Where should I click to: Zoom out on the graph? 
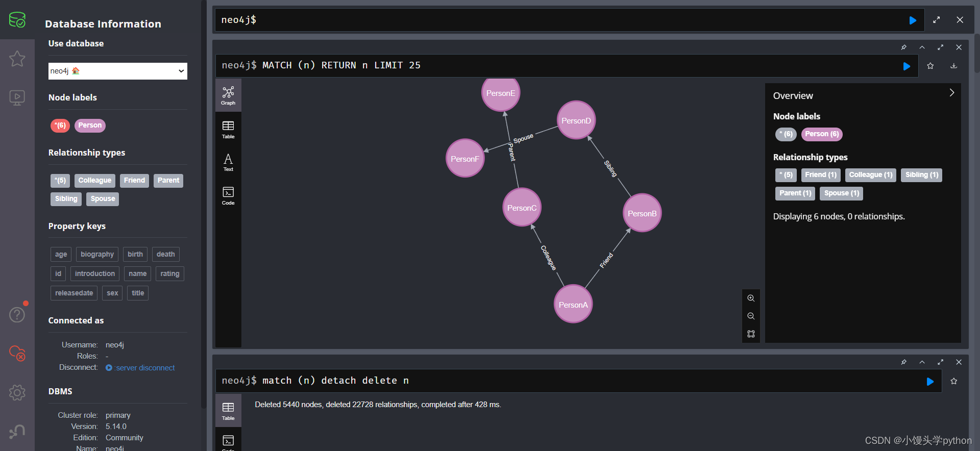coord(751,316)
